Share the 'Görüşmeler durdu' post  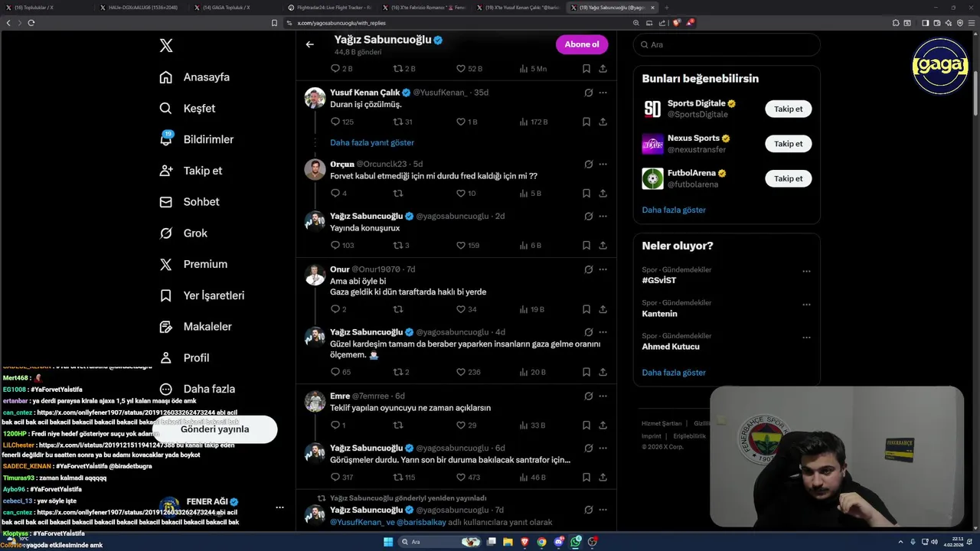point(603,477)
